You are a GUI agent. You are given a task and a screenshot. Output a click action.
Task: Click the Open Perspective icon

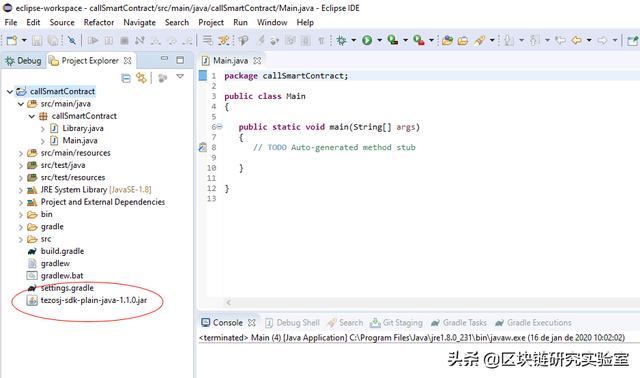pyautogui.click(x=633, y=40)
